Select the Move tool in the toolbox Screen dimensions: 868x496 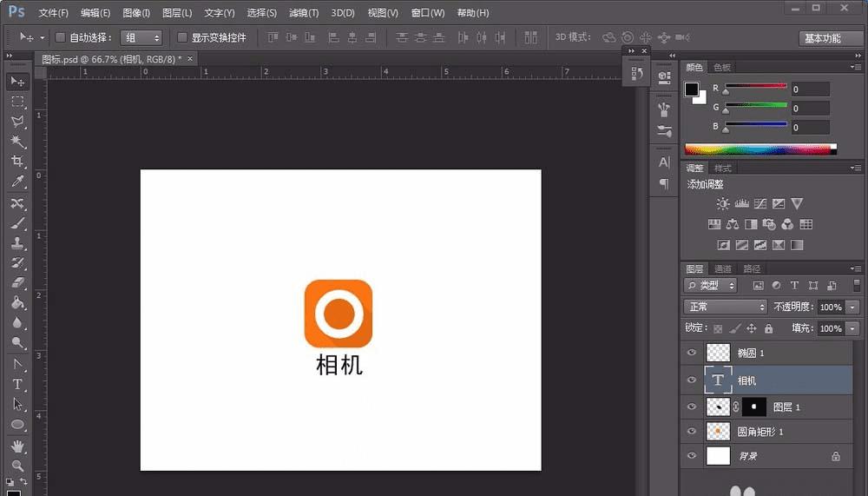(x=16, y=81)
